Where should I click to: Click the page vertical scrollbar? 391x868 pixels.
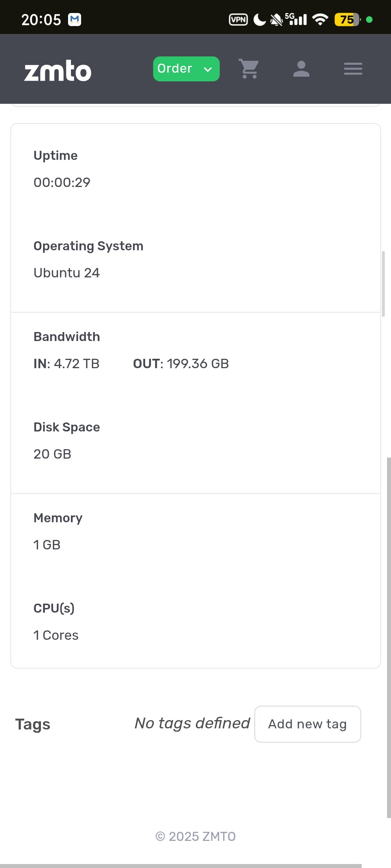(x=389, y=638)
